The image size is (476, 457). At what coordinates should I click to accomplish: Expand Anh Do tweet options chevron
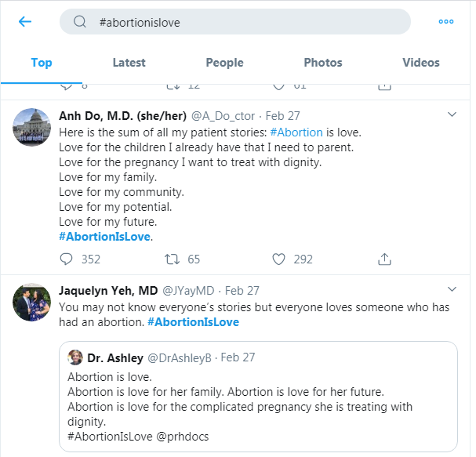452,114
